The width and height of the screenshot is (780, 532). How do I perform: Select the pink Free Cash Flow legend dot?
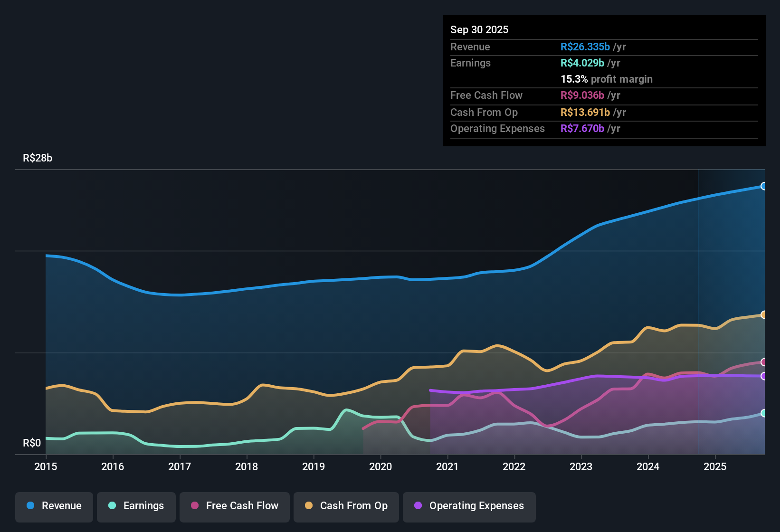(x=195, y=506)
